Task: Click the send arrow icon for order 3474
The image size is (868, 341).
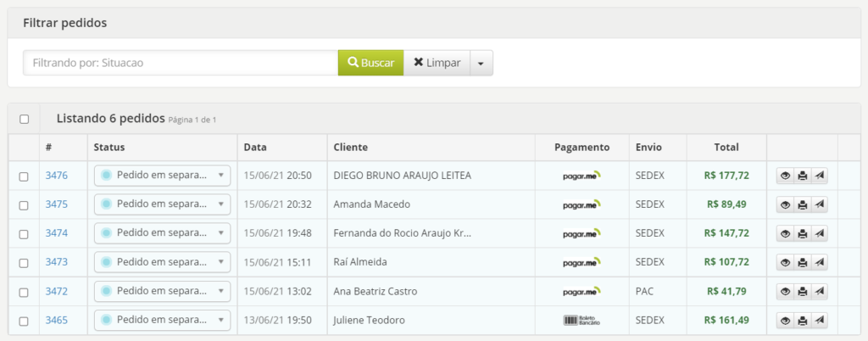Action: point(819,234)
